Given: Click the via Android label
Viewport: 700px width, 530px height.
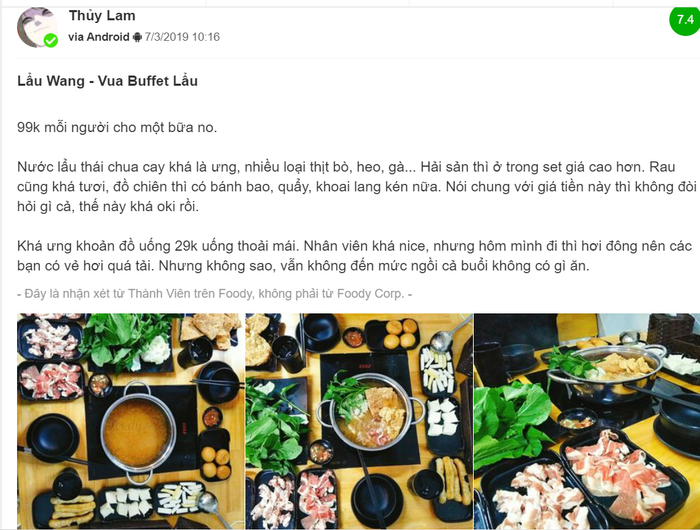Looking at the screenshot, I should tap(99, 37).
